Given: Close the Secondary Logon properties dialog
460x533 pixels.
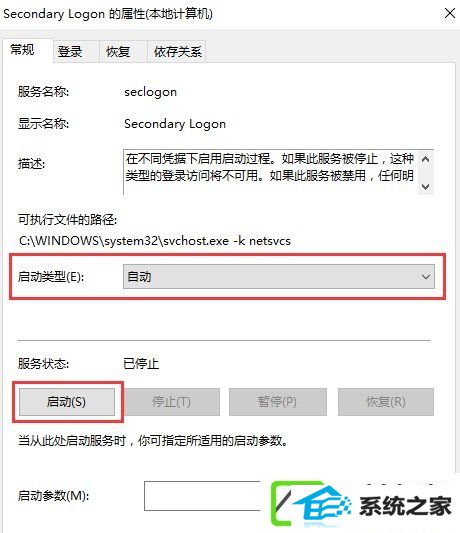Looking at the screenshot, I should pos(449,14).
